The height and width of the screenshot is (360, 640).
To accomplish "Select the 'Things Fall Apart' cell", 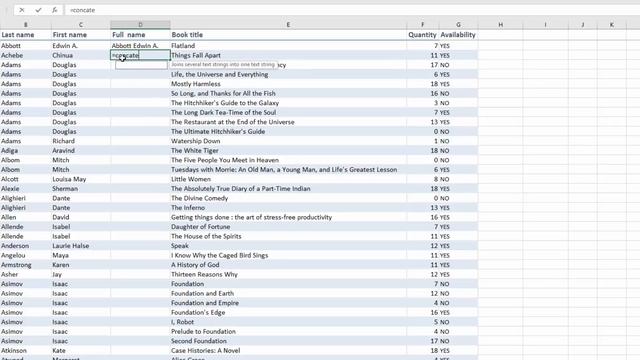I will pos(288,55).
